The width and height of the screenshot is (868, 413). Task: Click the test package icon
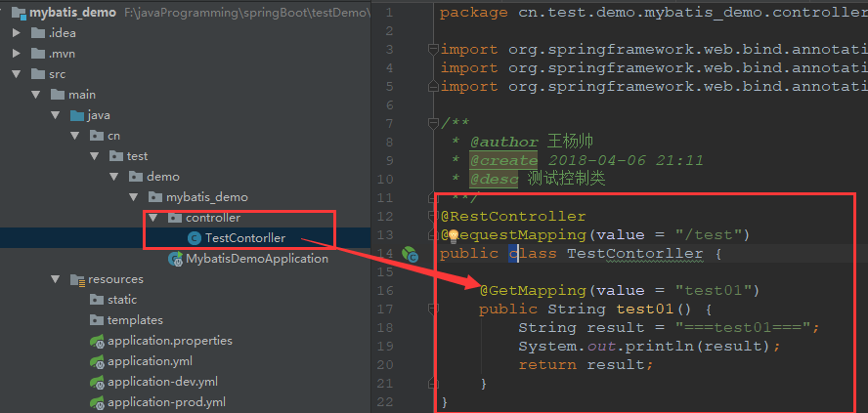[x=116, y=156]
